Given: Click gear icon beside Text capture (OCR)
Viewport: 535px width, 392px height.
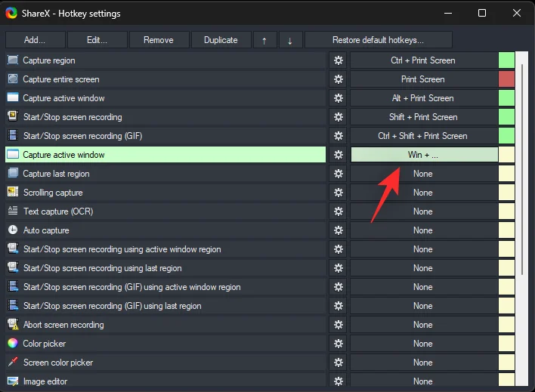Looking at the screenshot, I should pos(338,211).
